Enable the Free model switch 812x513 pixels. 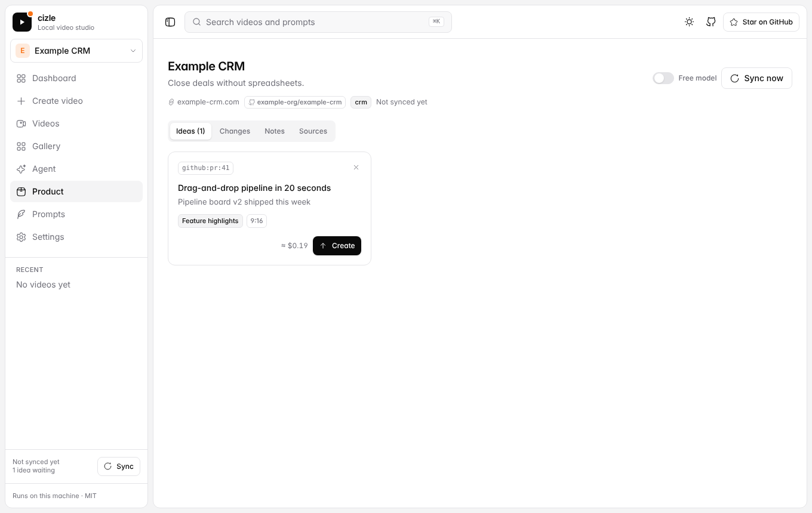(x=663, y=78)
